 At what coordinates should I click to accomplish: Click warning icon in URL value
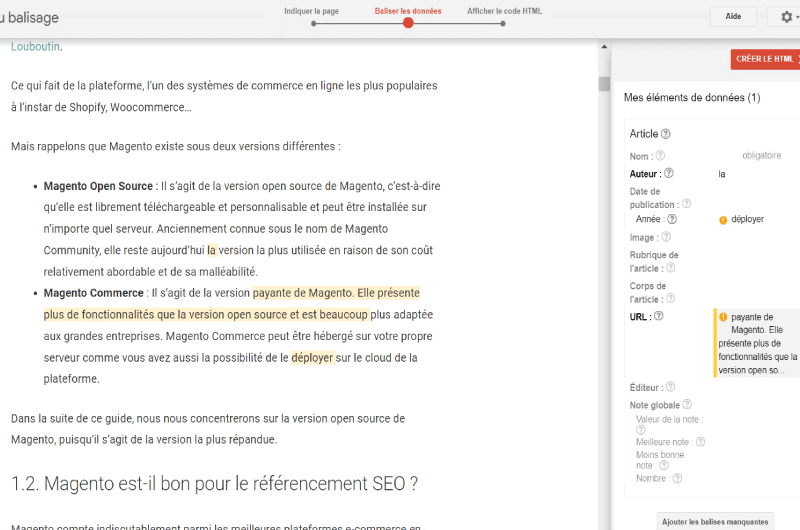(x=723, y=317)
